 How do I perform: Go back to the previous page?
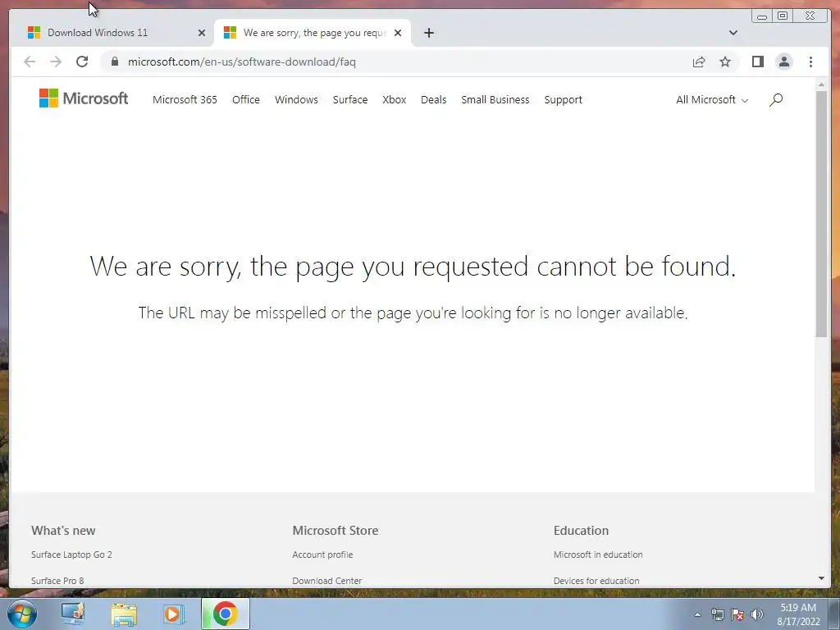click(30, 62)
